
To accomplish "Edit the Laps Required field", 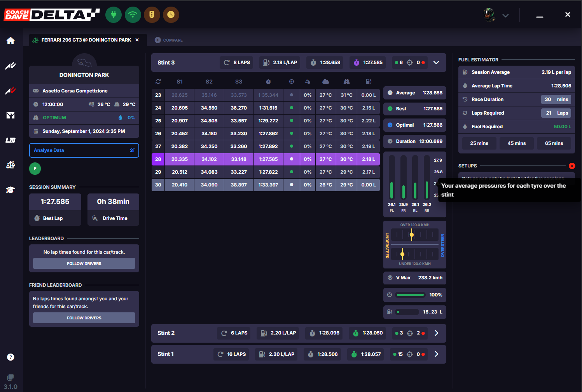I will click(x=556, y=113).
